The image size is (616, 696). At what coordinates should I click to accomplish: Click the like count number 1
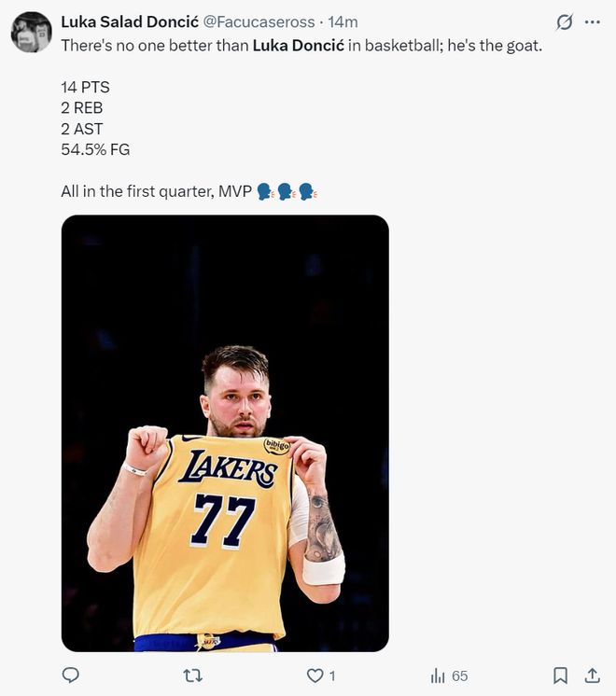click(x=332, y=675)
